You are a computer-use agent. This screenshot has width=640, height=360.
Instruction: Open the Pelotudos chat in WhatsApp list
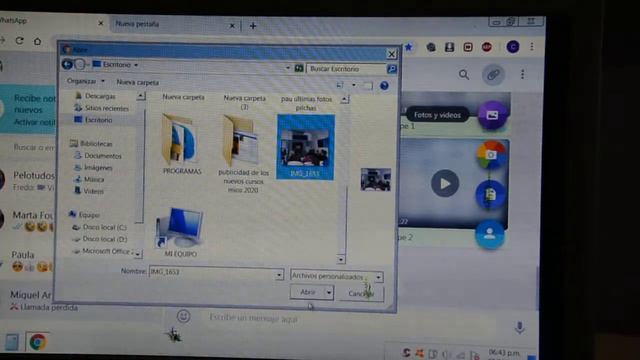tap(27, 181)
